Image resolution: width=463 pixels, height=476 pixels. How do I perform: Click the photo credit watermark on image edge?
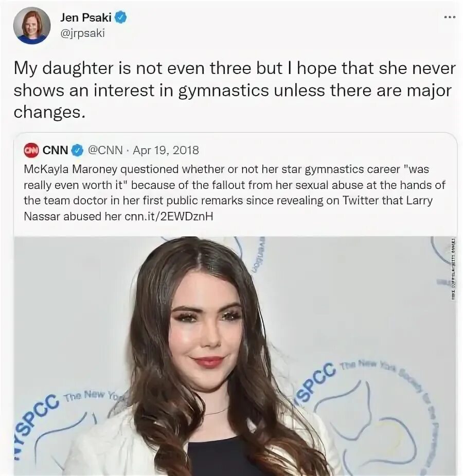pyautogui.click(x=453, y=269)
